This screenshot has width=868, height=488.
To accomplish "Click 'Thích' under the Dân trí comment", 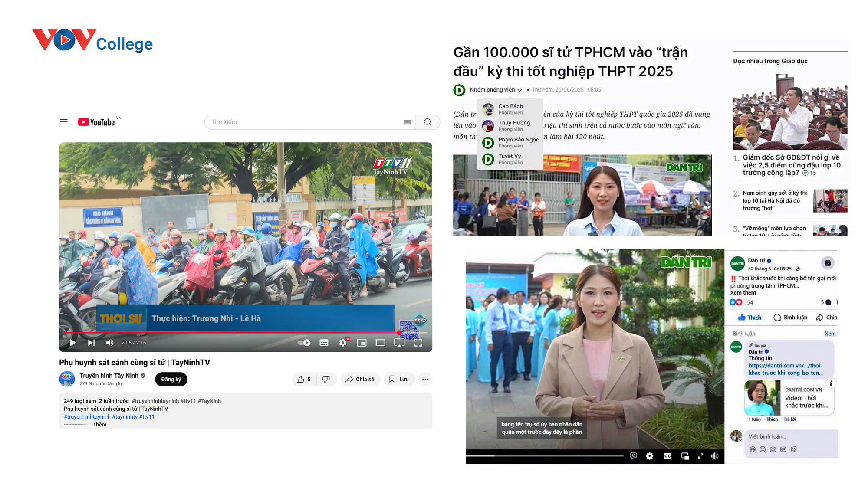I will [772, 419].
